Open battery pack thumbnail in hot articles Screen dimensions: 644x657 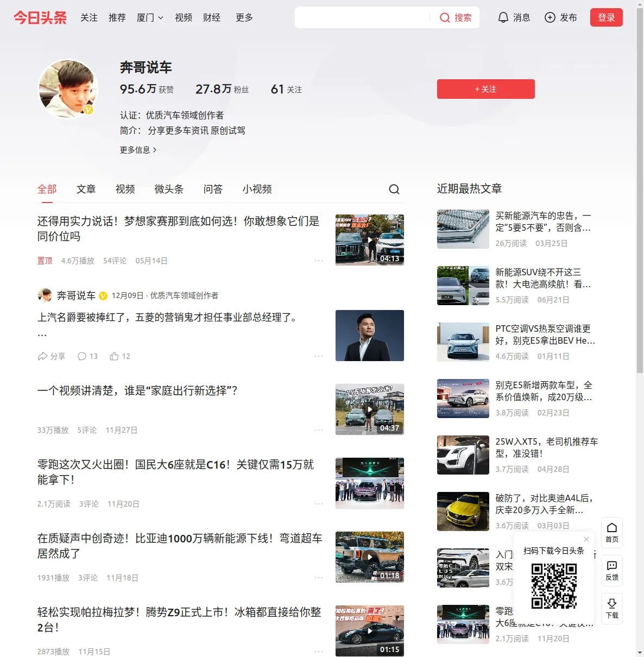(x=463, y=229)
